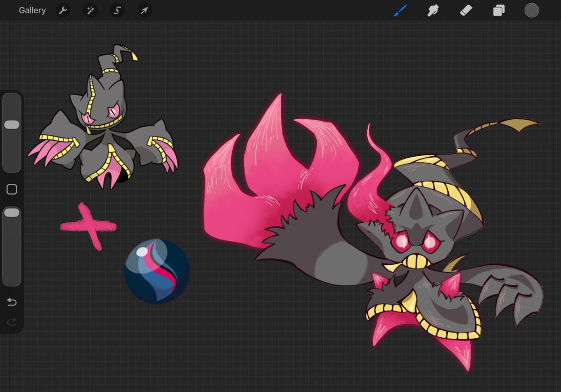Redo the last undone action
Viewport: 561px width, 392px height.
(x=12, y=321)
